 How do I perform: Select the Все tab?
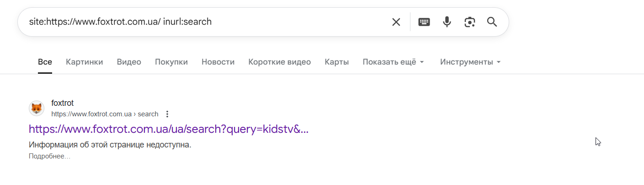[45, 62]
